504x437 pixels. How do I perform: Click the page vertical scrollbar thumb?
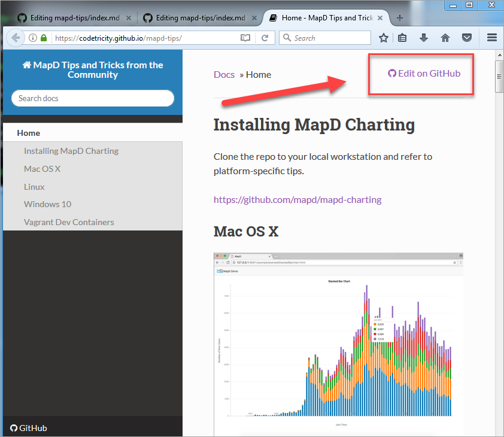[x=499, y=77]
